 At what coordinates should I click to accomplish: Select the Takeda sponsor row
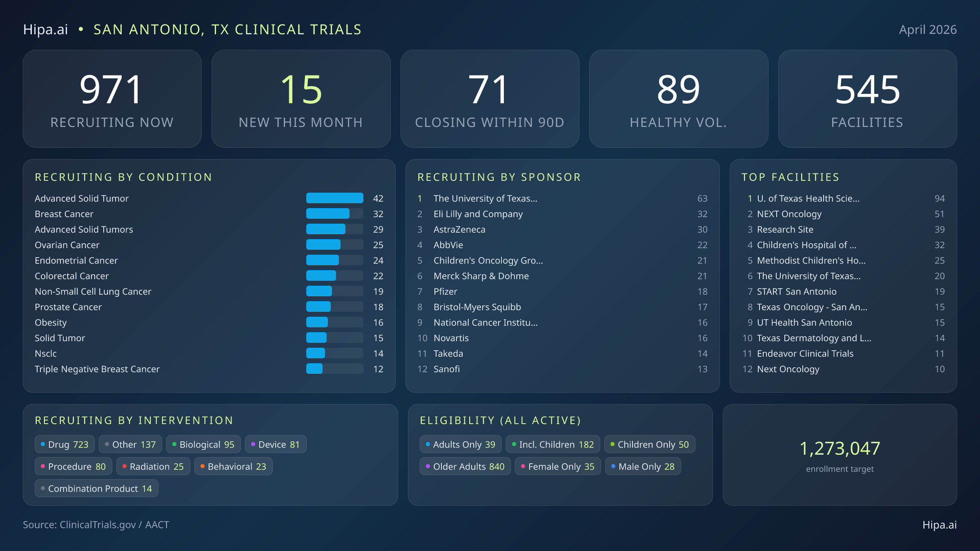pyautogui.click(x=562, y=353)
